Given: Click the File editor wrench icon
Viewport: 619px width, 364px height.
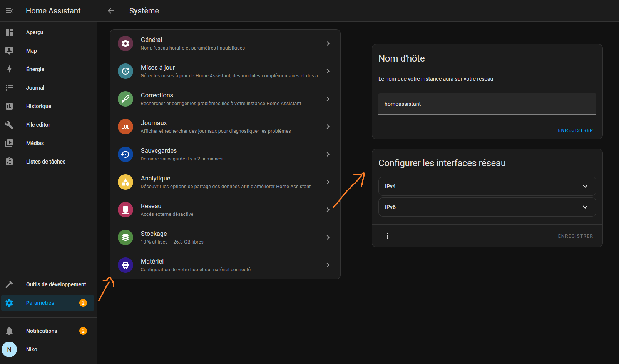Looking at the screenshot, I should pos(9,125).
